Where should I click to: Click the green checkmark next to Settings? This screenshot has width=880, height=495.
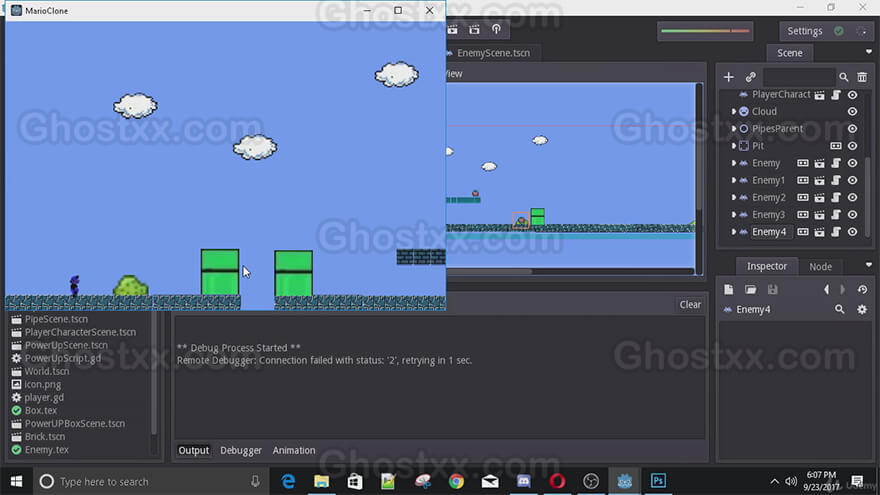point(838,31)
